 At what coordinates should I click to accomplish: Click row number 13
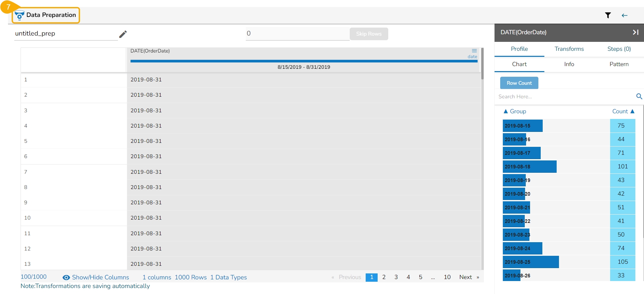click(27, 264)
